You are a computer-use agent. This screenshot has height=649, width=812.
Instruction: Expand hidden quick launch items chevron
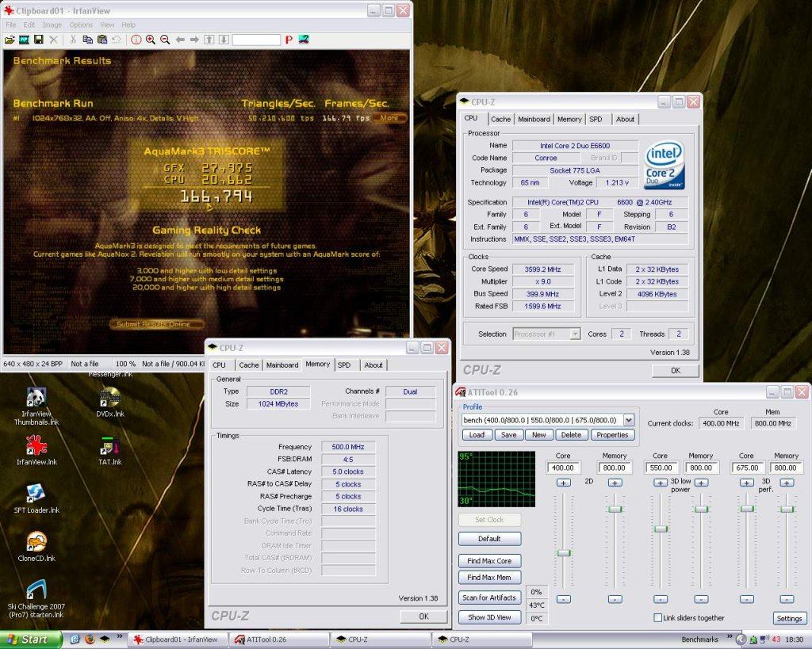point(120,636)
